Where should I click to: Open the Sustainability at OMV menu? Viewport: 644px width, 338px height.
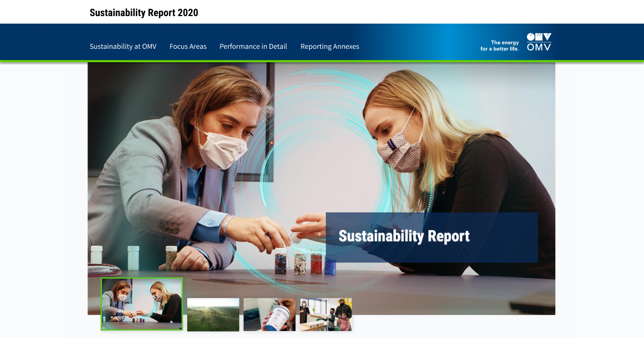(x=122, y=47)
